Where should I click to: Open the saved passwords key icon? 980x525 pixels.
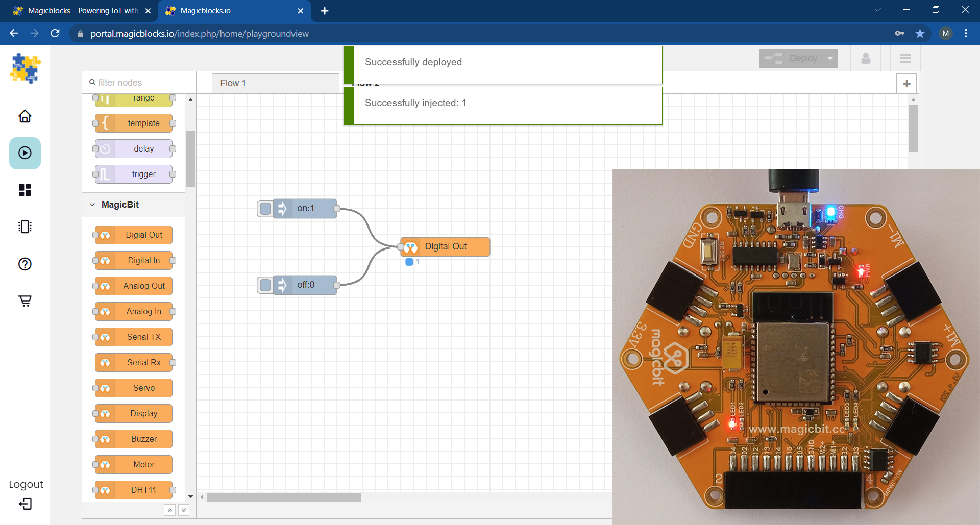[899, 34]
